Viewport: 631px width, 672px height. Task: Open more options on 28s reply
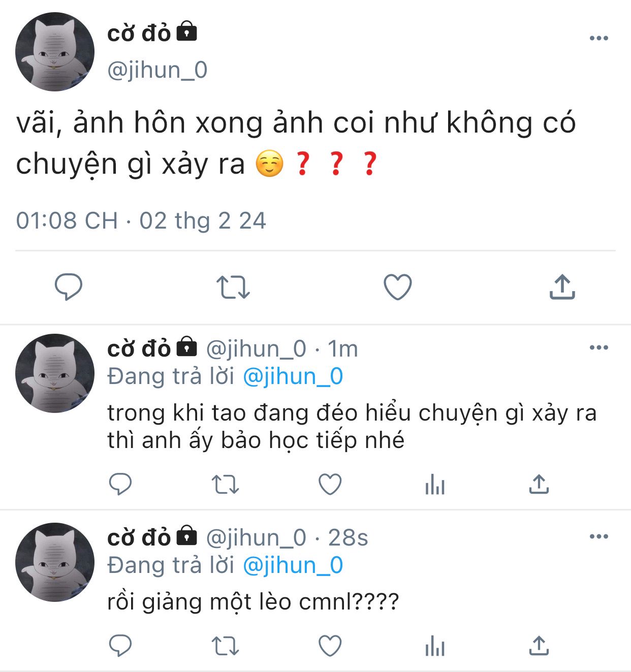pos(599,536)
